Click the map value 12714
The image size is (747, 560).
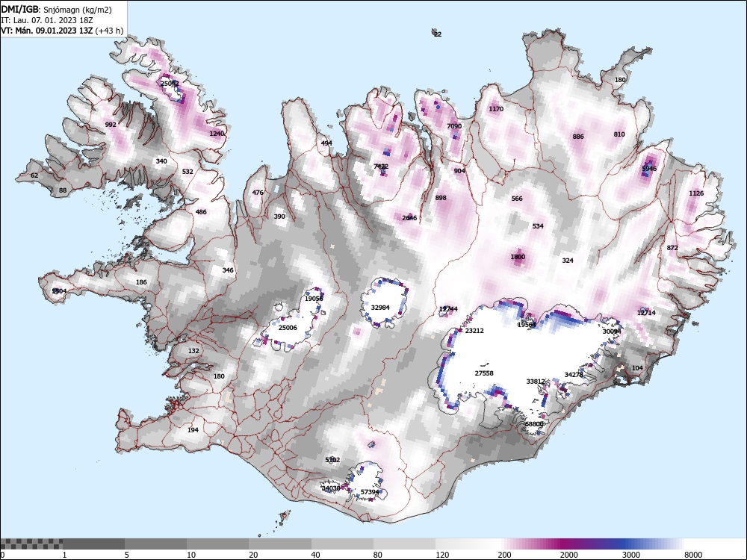(x=646, y=313)
